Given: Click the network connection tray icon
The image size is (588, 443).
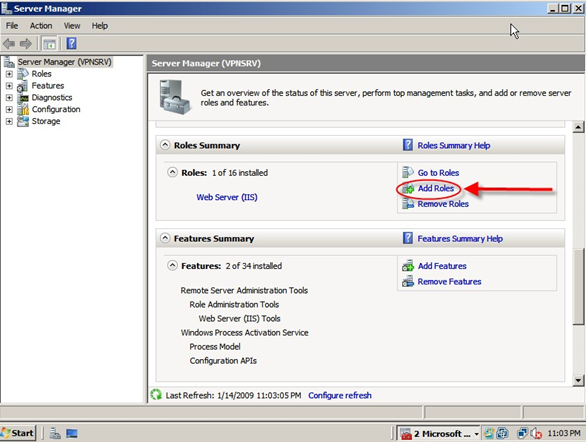Looking at the screenshot, I should [522, 433].
